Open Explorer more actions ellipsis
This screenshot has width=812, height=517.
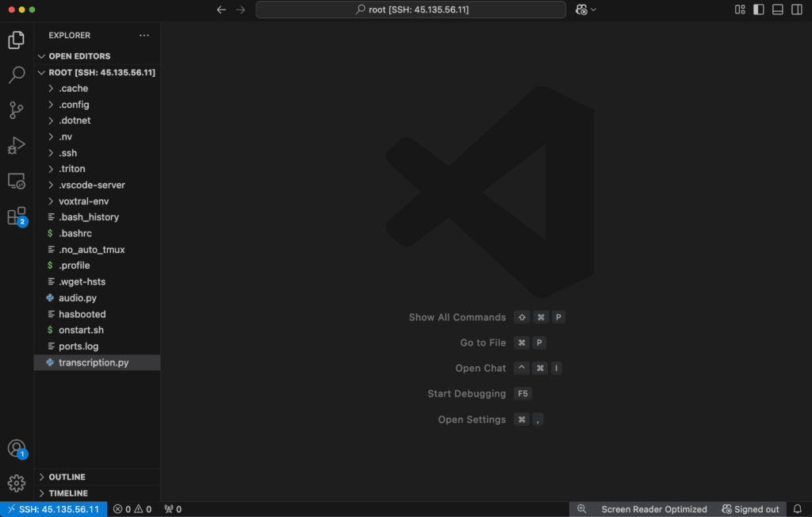[x=144, y=35]
